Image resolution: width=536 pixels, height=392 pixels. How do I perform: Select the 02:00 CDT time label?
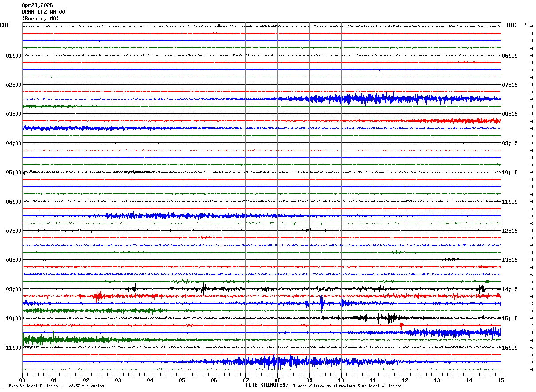14,85
